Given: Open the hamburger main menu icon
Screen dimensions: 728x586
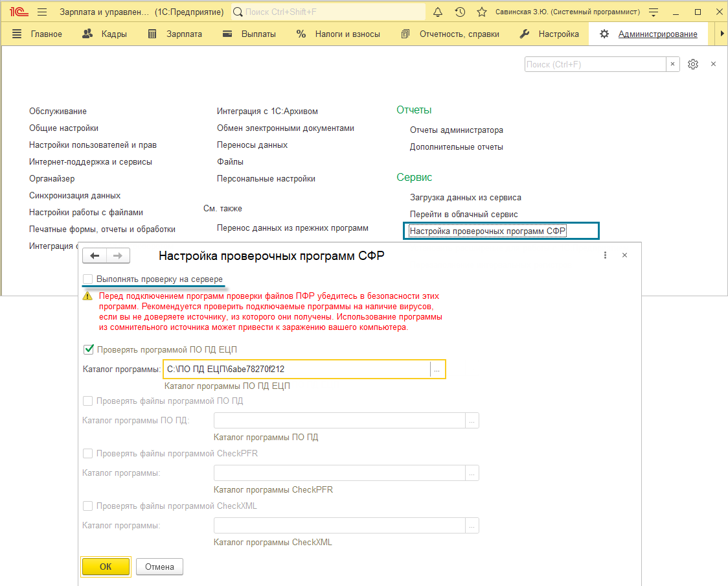Looking at the screenshot, I should 42,12.
